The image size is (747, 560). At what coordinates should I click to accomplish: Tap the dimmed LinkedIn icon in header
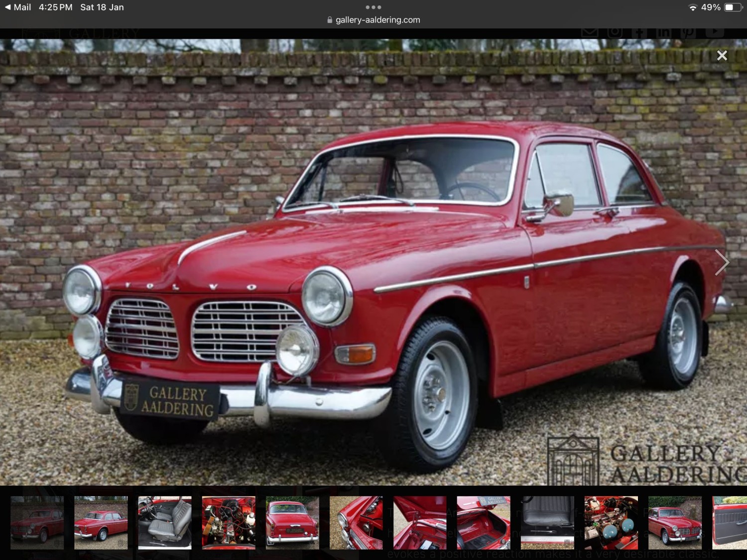pos(663,33)
